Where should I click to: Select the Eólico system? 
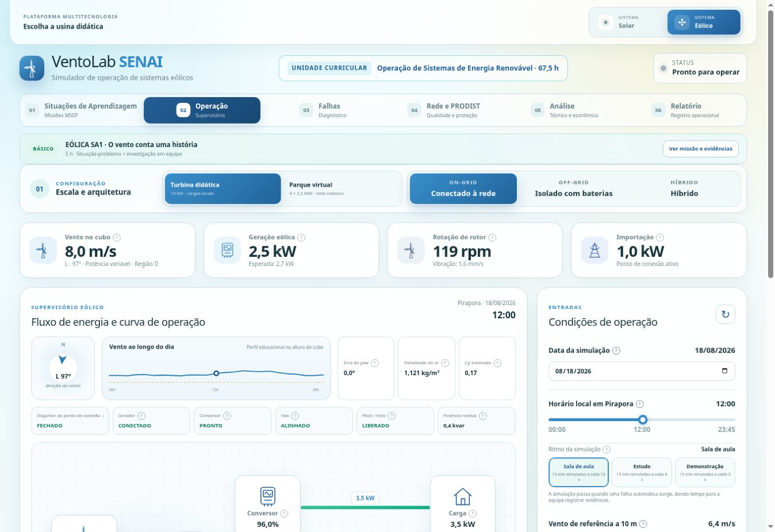click(x=704, y=22)
